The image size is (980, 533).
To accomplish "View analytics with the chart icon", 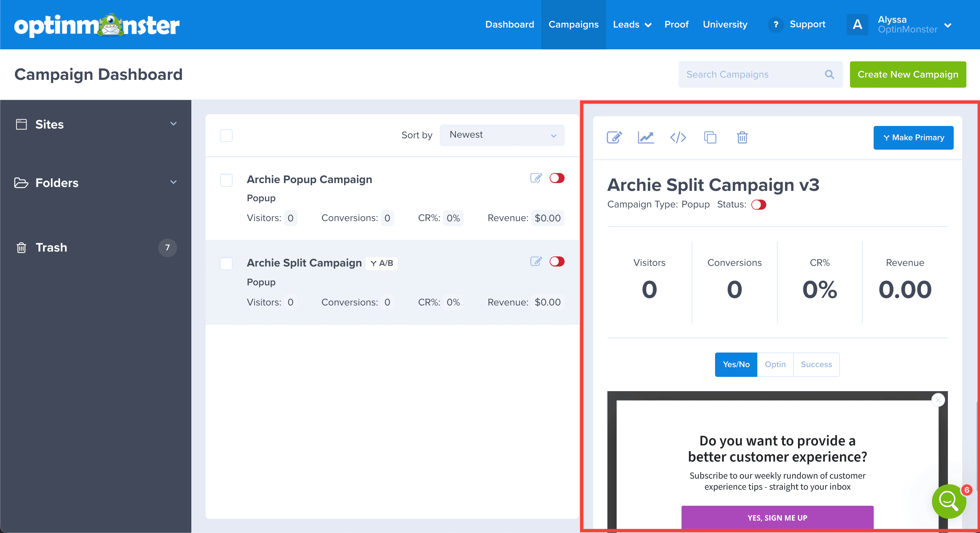I will coord(646,137).
